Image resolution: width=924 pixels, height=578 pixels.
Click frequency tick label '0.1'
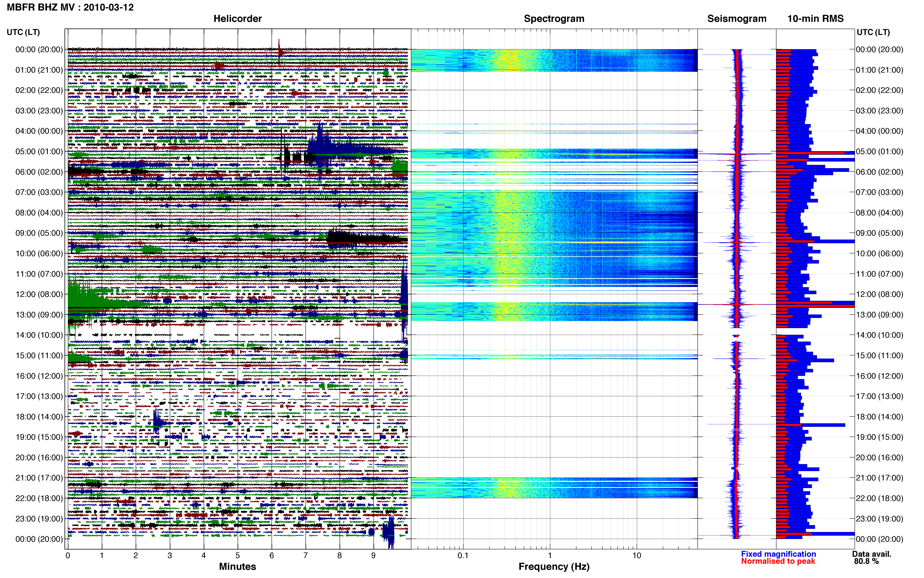[463, 555]
